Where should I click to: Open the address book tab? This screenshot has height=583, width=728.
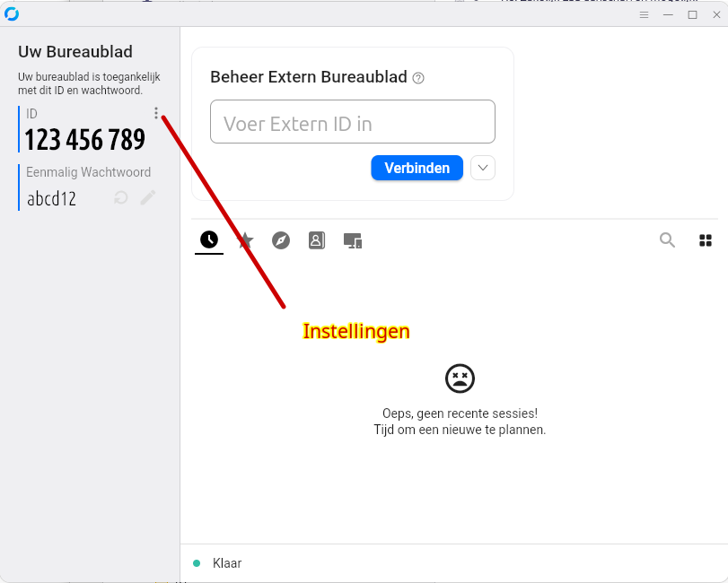(x=317, y=240)
